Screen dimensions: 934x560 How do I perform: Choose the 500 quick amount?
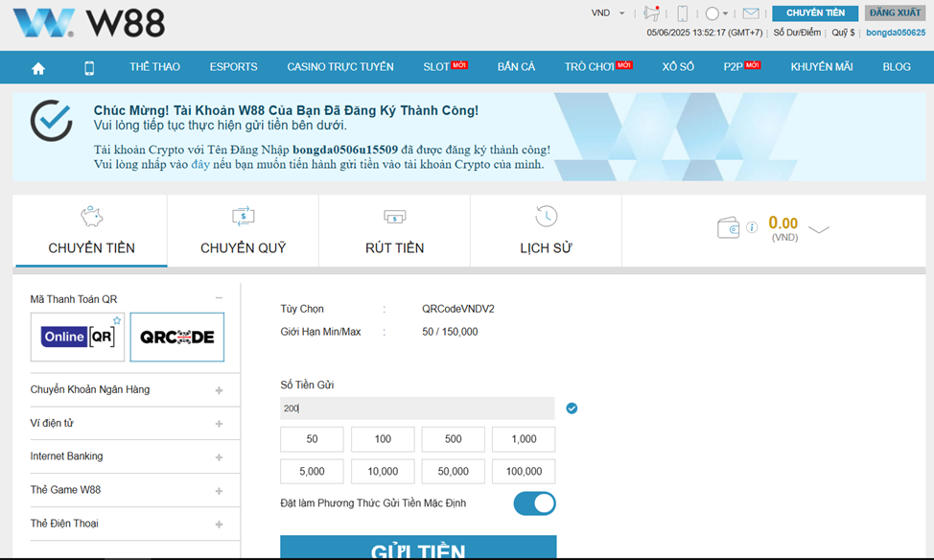pyautogui.click(x=454, y=439)
